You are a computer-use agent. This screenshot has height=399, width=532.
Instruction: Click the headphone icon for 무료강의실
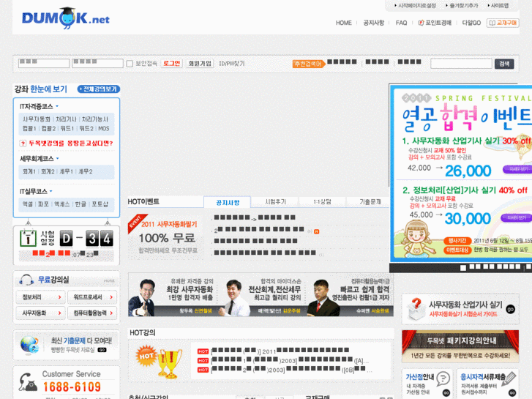(x=26, y=280)
